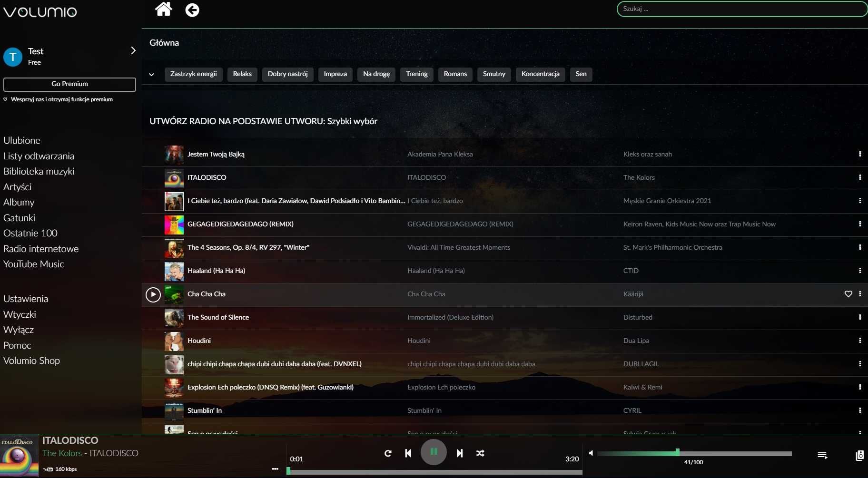Viewport: 868px width, 478px height.
Task: Open Listy odtwarzania in the sidebar
Action: (x=39, y=156)
